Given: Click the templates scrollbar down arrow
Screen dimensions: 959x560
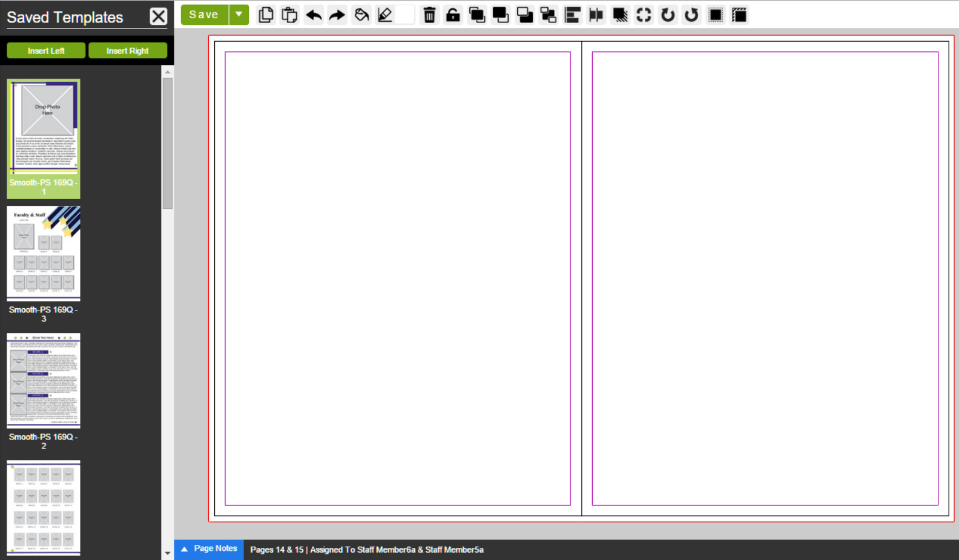Looking at the screenshot, I should pos(168,553).
